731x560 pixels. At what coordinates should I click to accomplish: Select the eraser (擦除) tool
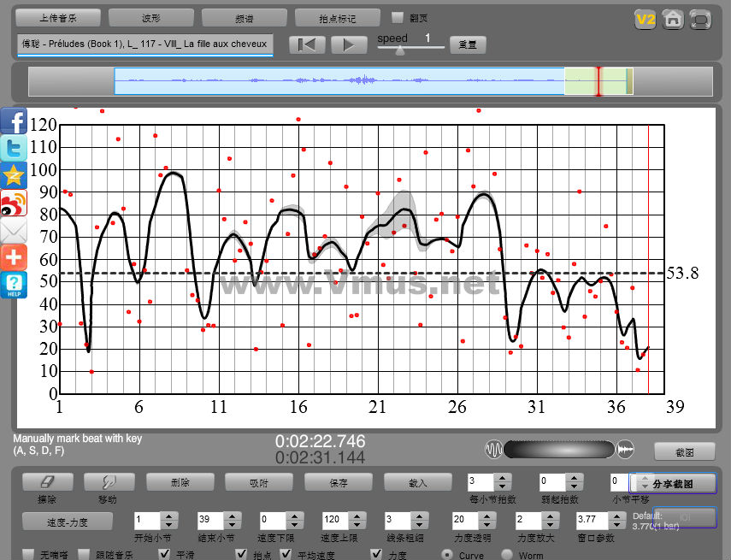tap(47, 482)
